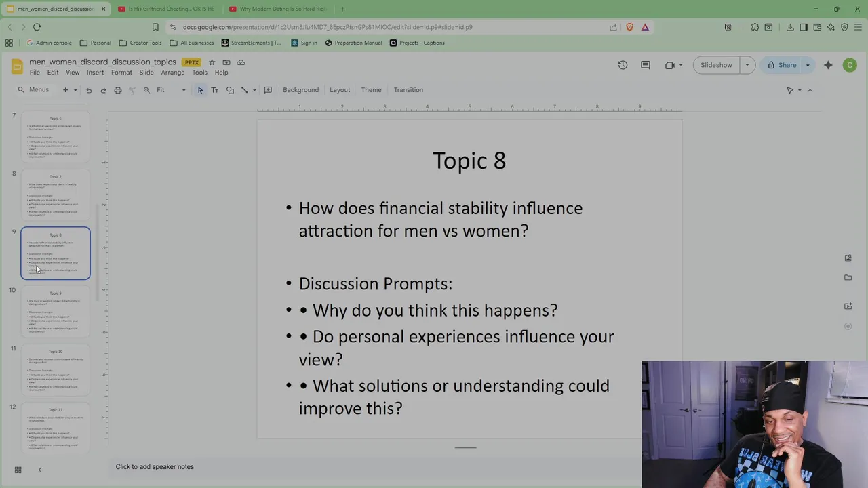Open the Google account avatar C
Screen dimensions: 868x488
tap(850, 65)
